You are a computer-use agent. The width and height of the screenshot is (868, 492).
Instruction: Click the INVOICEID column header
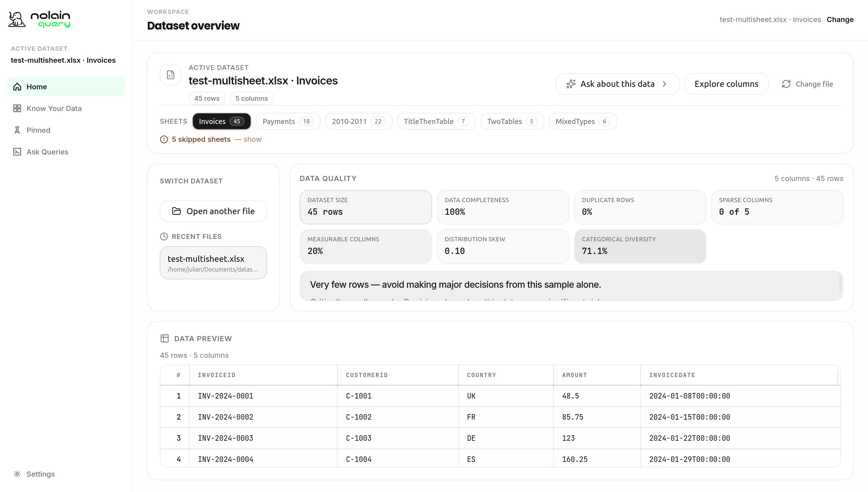263,375
